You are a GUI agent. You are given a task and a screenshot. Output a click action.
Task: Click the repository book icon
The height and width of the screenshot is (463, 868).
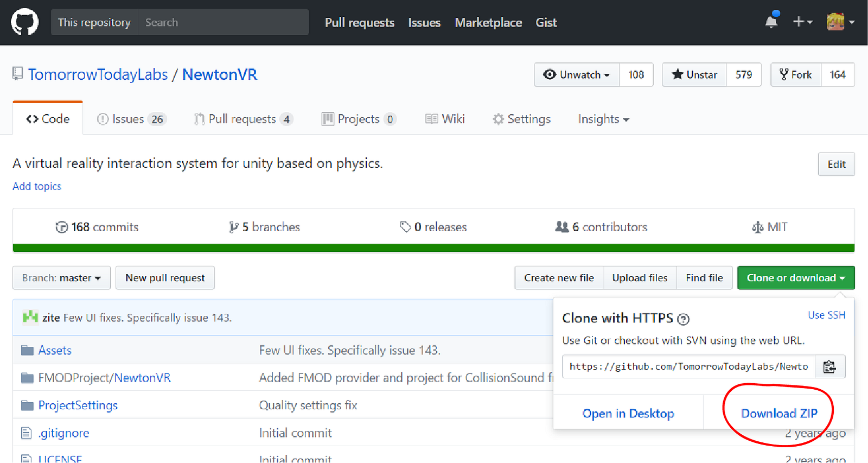coord(18,74)
